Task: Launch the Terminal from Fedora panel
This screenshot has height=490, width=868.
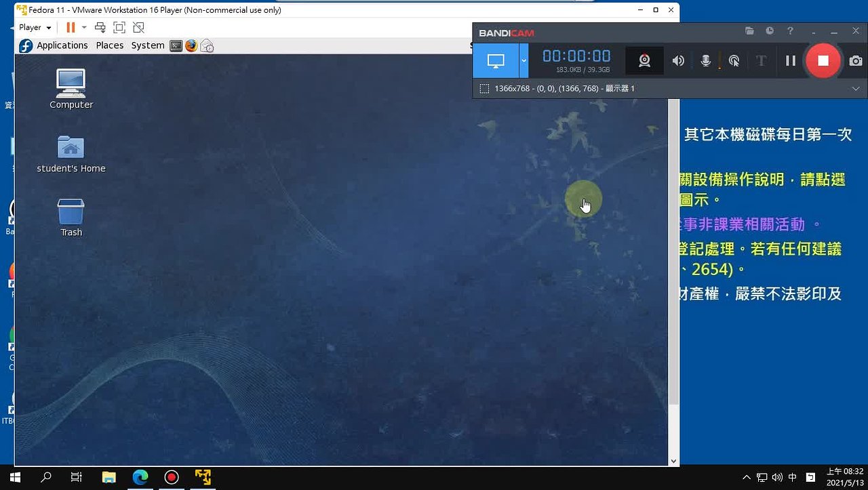Action: point(176,45)
